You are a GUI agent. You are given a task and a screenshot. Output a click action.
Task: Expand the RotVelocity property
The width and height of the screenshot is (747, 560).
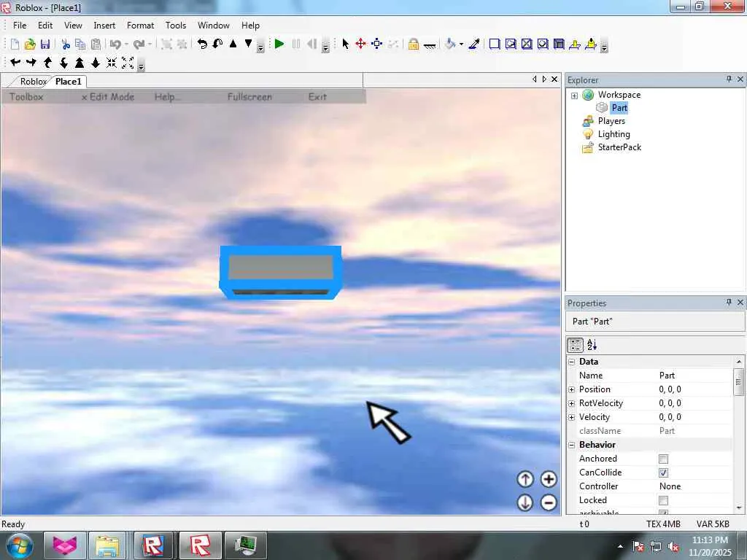coord(572,403)
